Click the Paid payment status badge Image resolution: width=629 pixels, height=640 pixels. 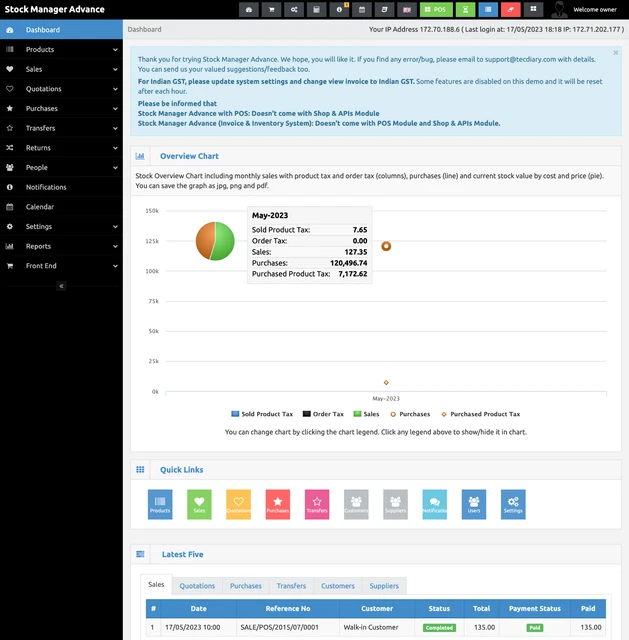(535, 628)
